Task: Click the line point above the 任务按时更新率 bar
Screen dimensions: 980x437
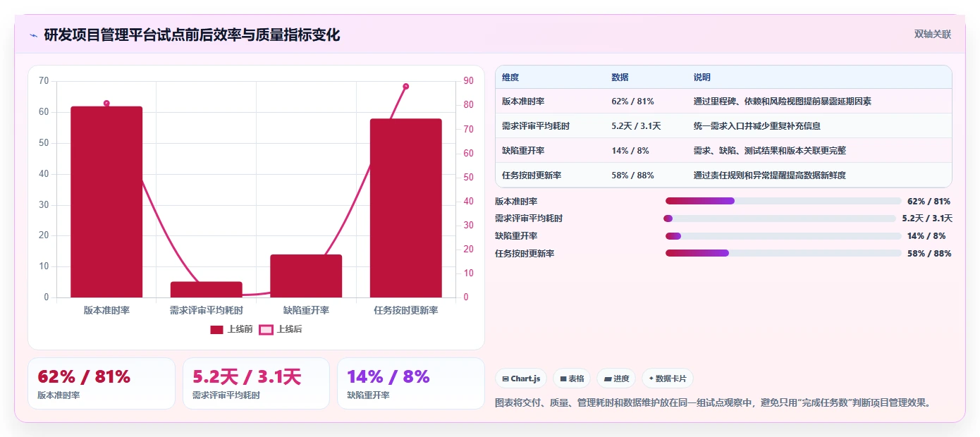Action: click(x=406, y=86)
